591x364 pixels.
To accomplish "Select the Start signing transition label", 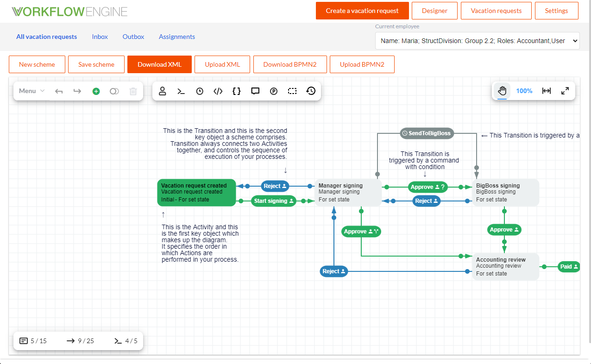I will pyautogui.click(x=274, y=201).
